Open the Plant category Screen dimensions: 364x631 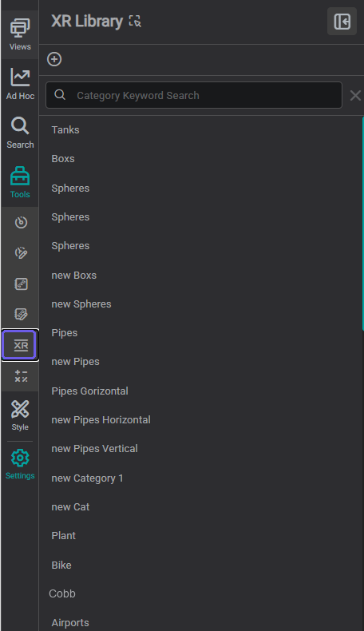[x=64, y=536]
